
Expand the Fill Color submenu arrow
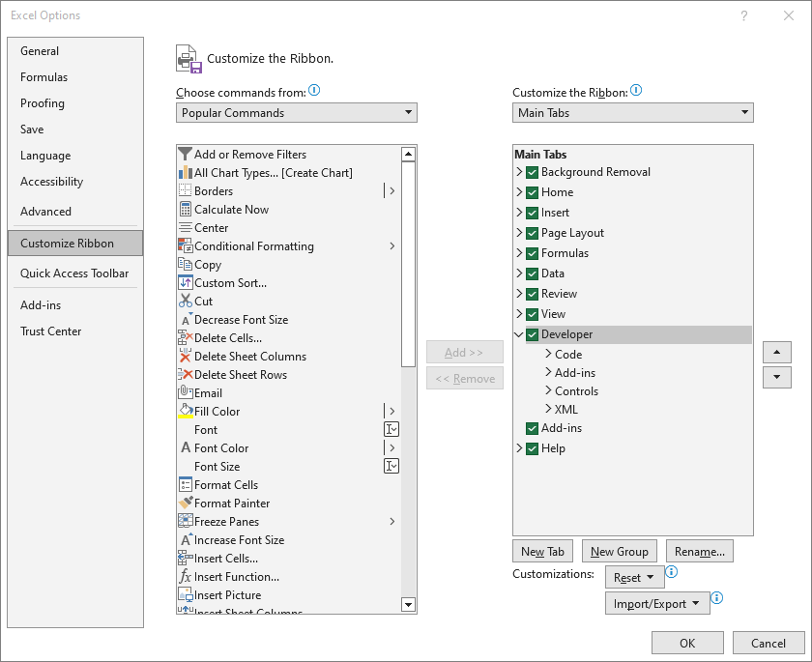click(x=392, y=411)
